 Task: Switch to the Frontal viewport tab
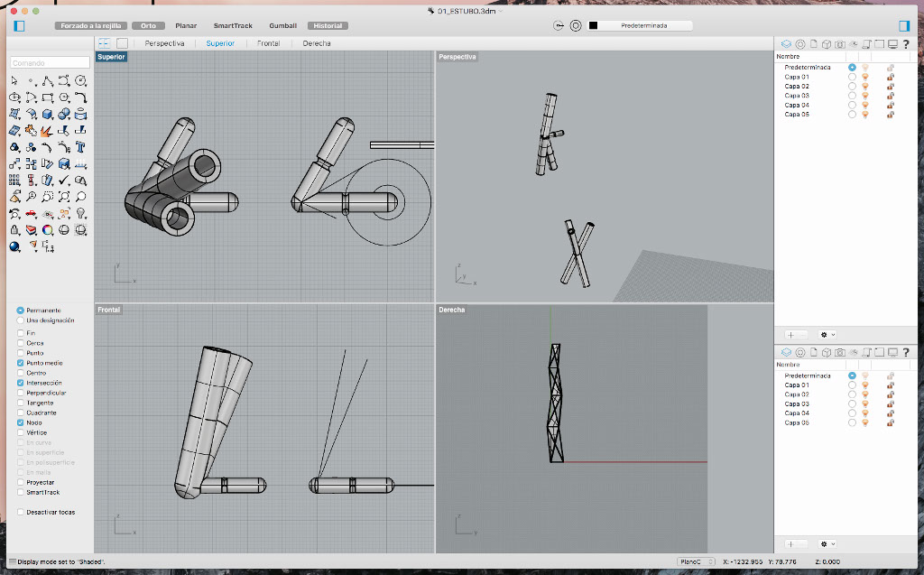[268, 43]
